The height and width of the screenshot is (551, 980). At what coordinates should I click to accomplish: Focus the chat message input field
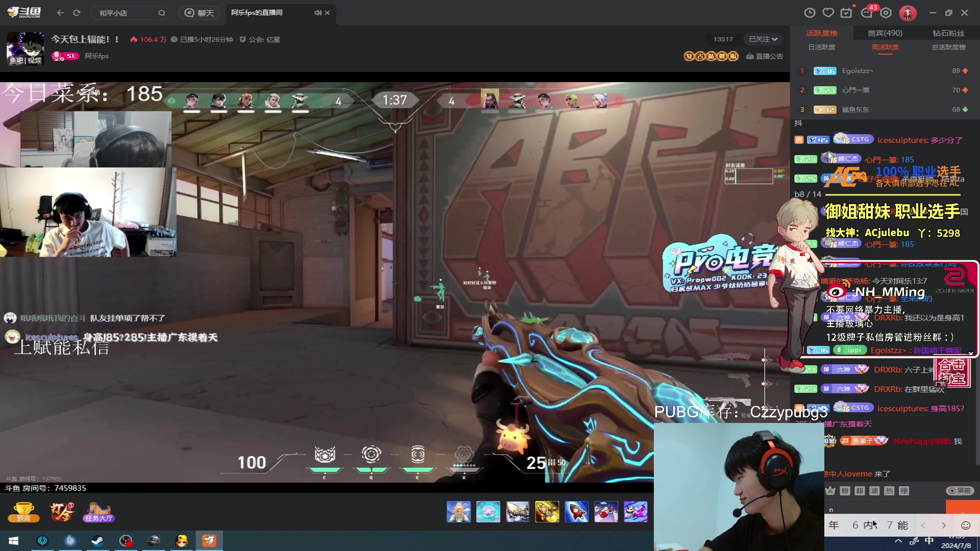coord(885,508)
